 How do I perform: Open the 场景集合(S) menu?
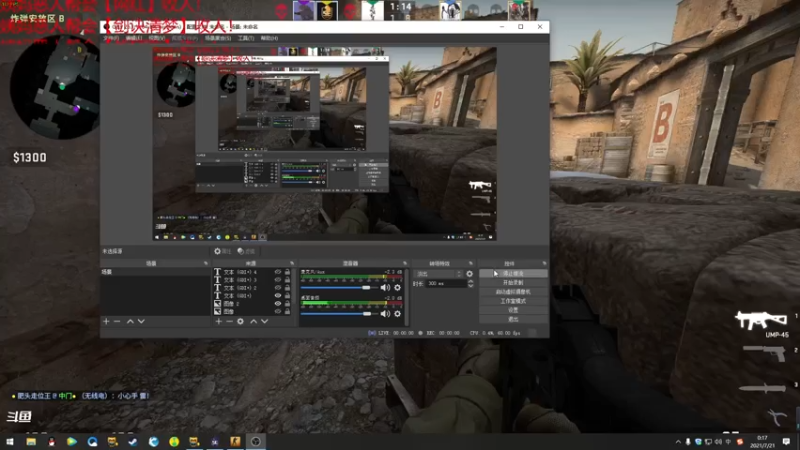point(218,38)
